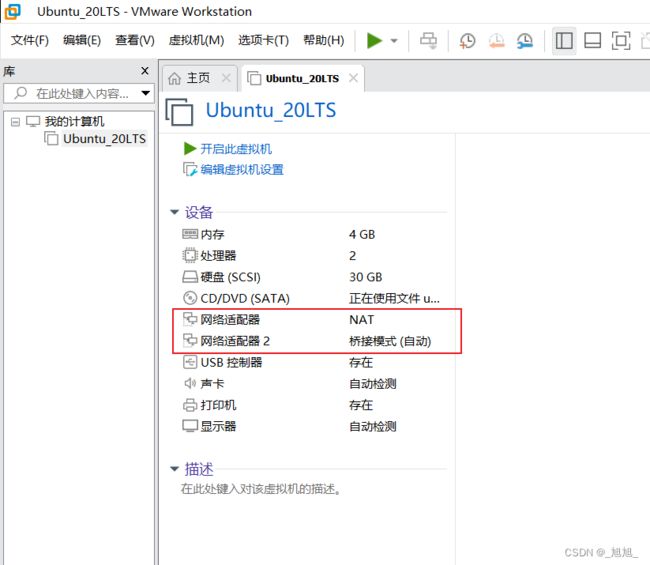Open the 查看(V) menu
The width and height of the screenshot is (650, 565).
click(135, 40)
